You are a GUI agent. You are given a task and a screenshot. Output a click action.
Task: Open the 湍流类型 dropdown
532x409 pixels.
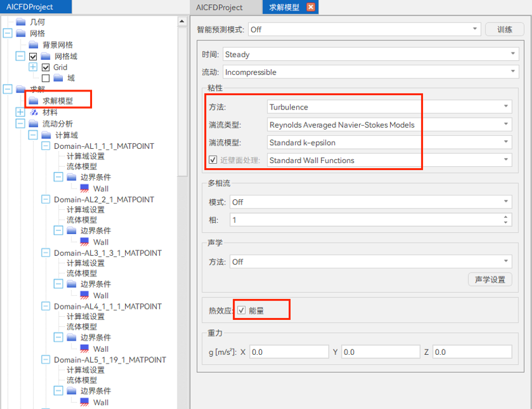tap(389, 125)
